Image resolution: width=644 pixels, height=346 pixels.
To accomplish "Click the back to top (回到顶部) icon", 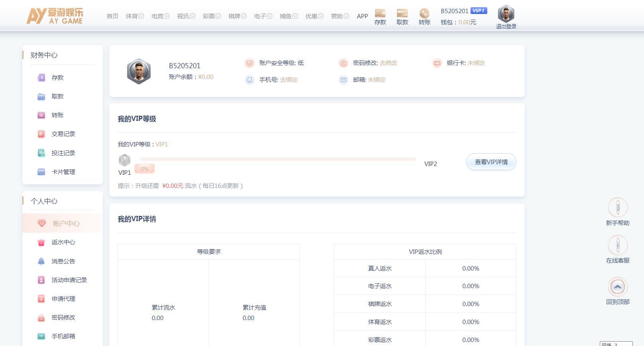I will [618, 287].
